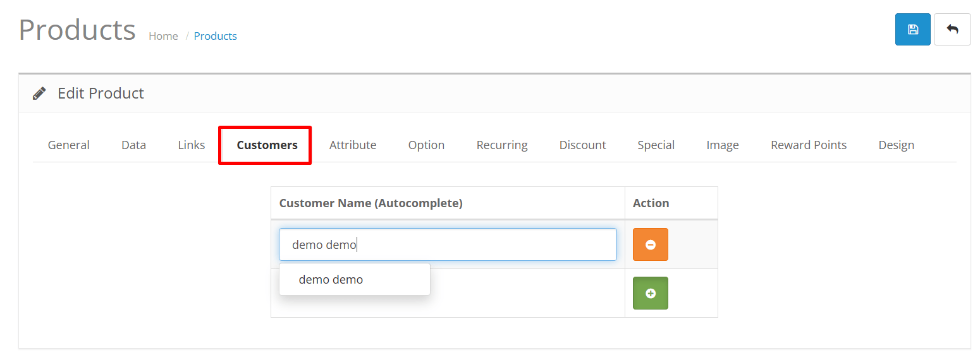Click the pencil icon beside Edit Product

pos(39,93)
